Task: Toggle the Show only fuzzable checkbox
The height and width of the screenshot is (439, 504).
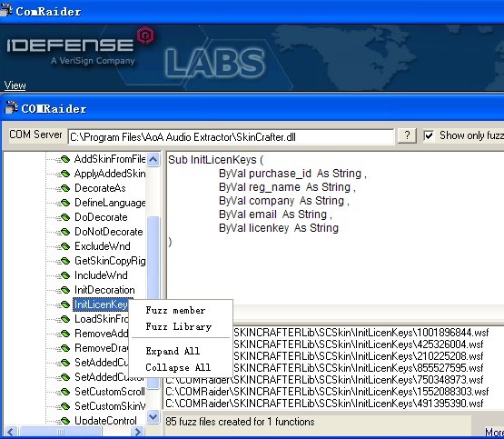Action: (x=429, y=135)
